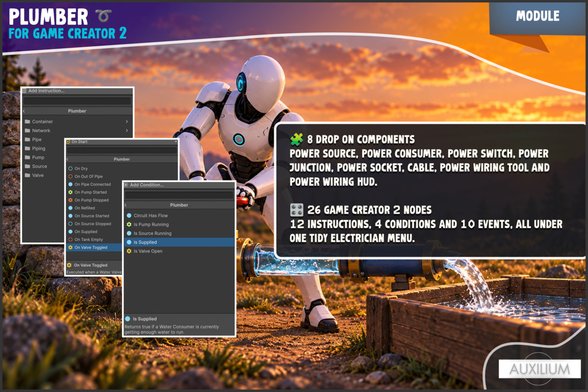Click the Plumber logo icon beside the title
Image resolution: width=588 pixels, height=392 pixels.
pyautogui.click(x=104, y=17)
